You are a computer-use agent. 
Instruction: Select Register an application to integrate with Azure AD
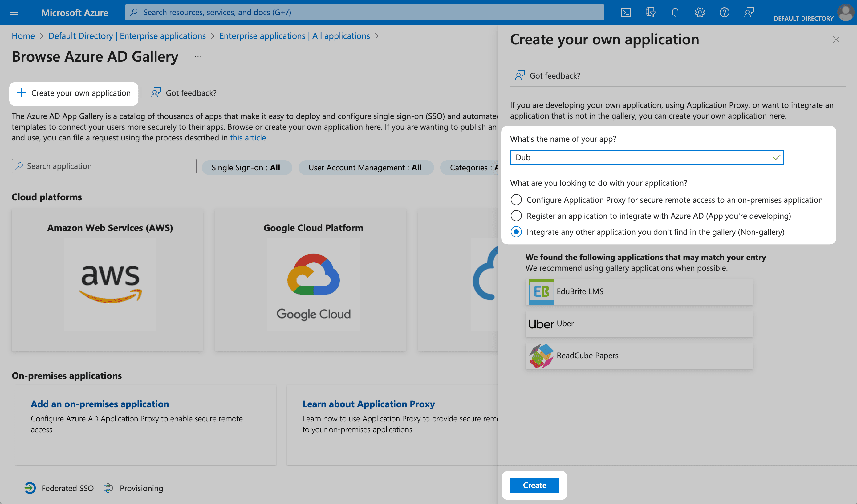[516, 216]
